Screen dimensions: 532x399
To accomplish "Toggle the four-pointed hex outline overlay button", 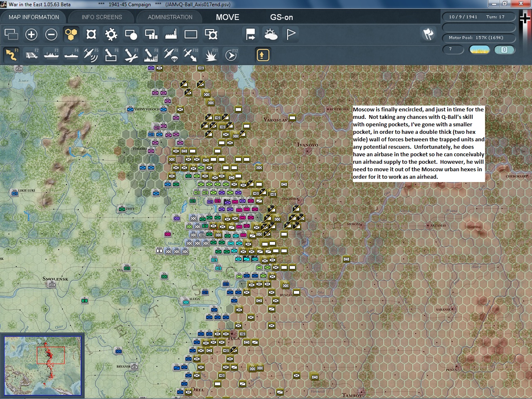I will (91, 34).
